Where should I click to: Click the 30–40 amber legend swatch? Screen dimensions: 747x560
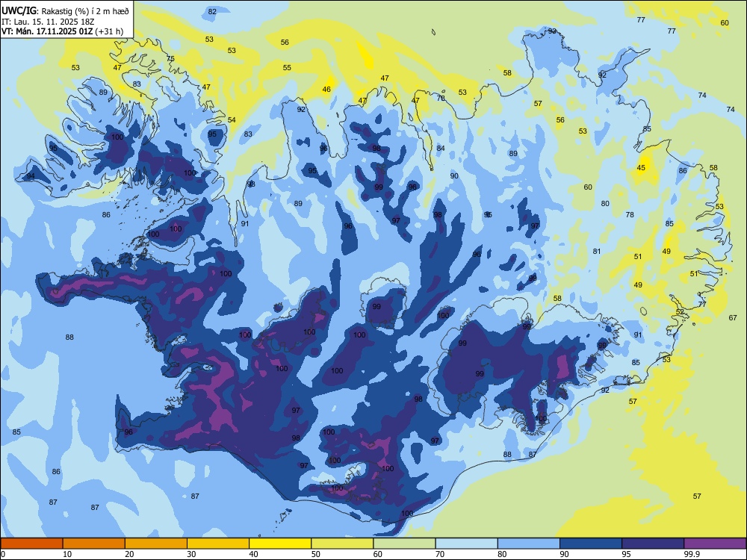[x=218, y=544]
